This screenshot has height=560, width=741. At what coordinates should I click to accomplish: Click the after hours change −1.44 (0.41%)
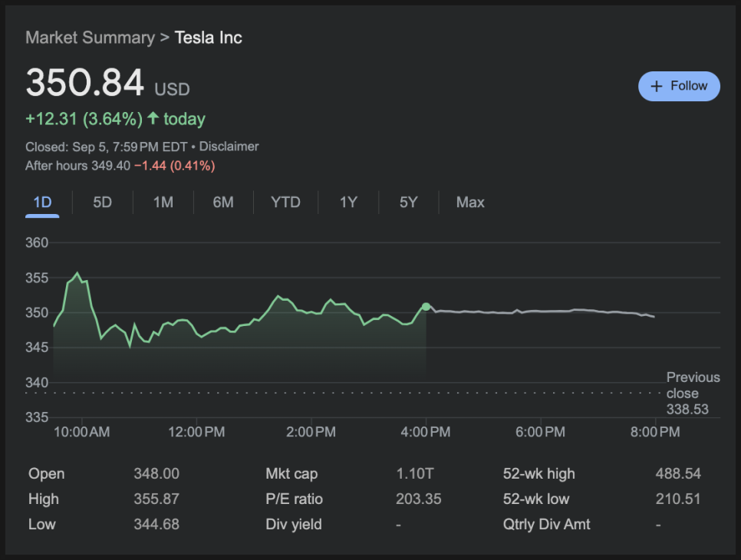[x=174, y=166]
